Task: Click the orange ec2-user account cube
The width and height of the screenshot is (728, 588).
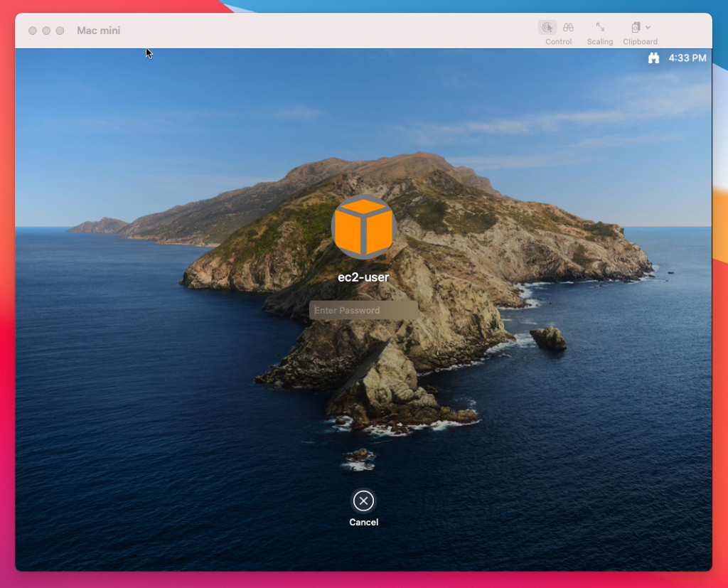Action: pos(363,227)
